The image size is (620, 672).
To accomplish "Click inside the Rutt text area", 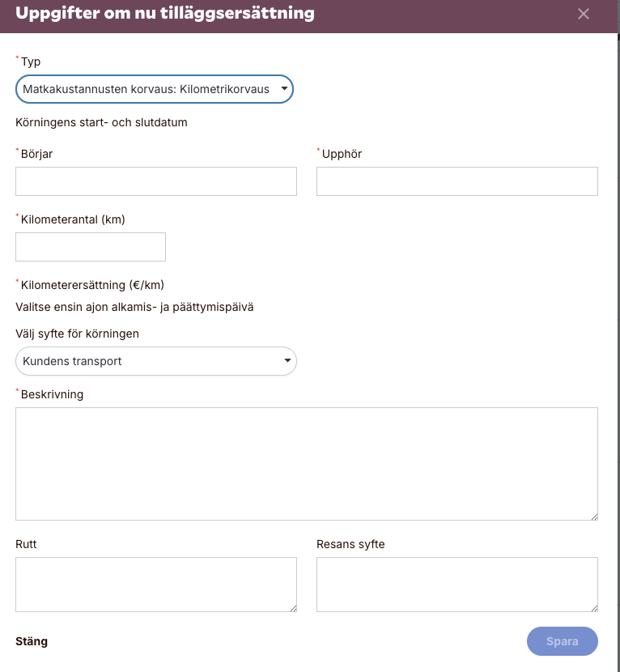I will pos(156,585).
